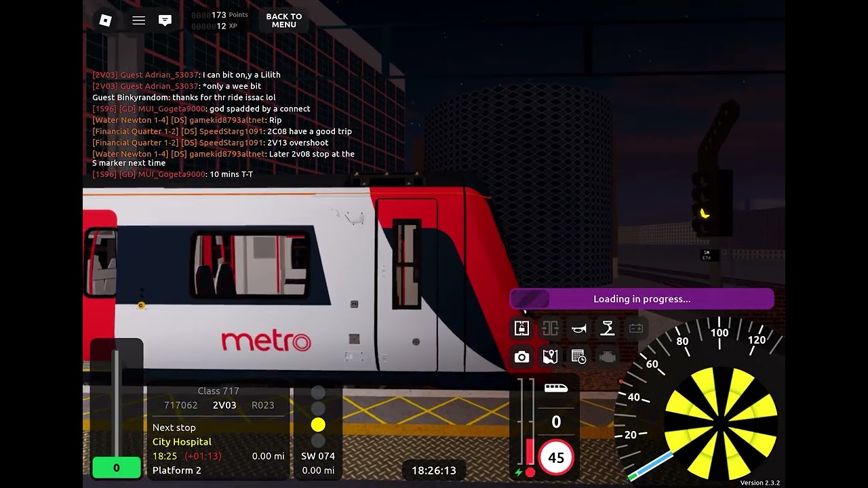The width and height of the screenshot is (868, 488).
Task: Open the camera view icon
Action: (521, 357)
